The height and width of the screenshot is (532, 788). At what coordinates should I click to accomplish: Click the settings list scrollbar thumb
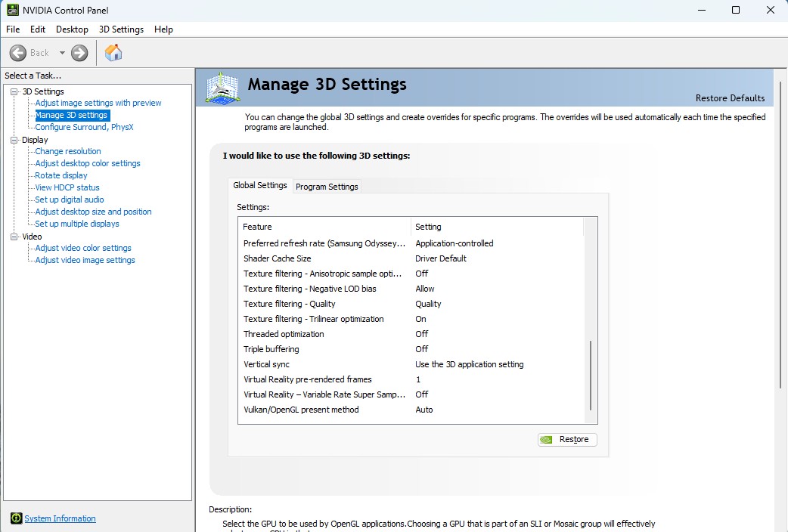pos(591,376)
